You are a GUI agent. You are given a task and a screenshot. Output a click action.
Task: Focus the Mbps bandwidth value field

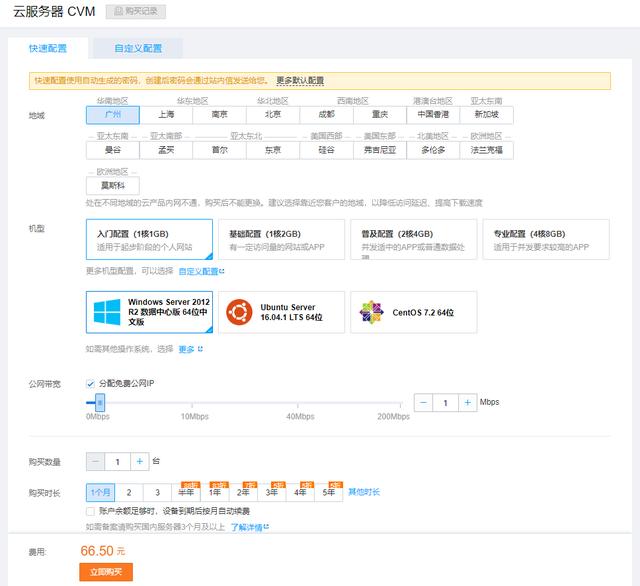click(x=446, y=403)
